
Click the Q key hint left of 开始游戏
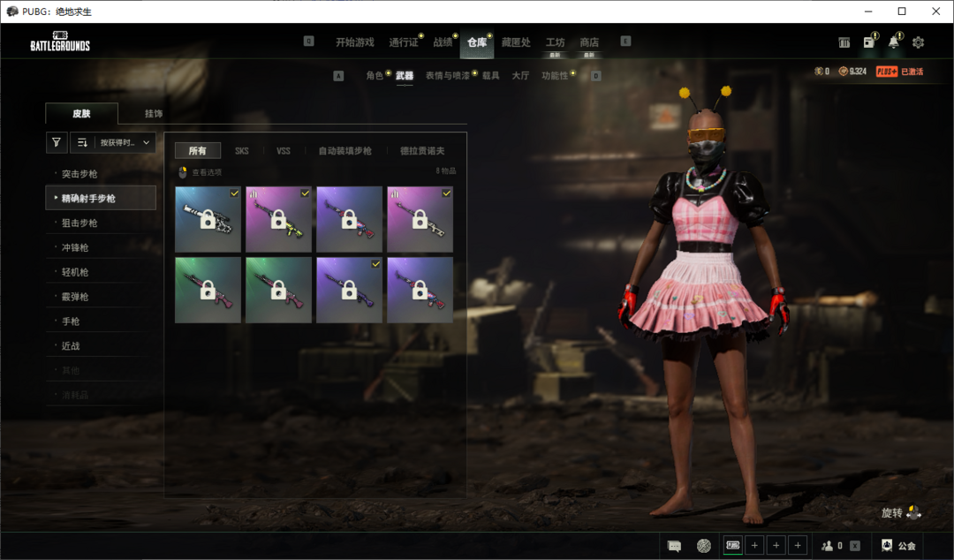308,42
